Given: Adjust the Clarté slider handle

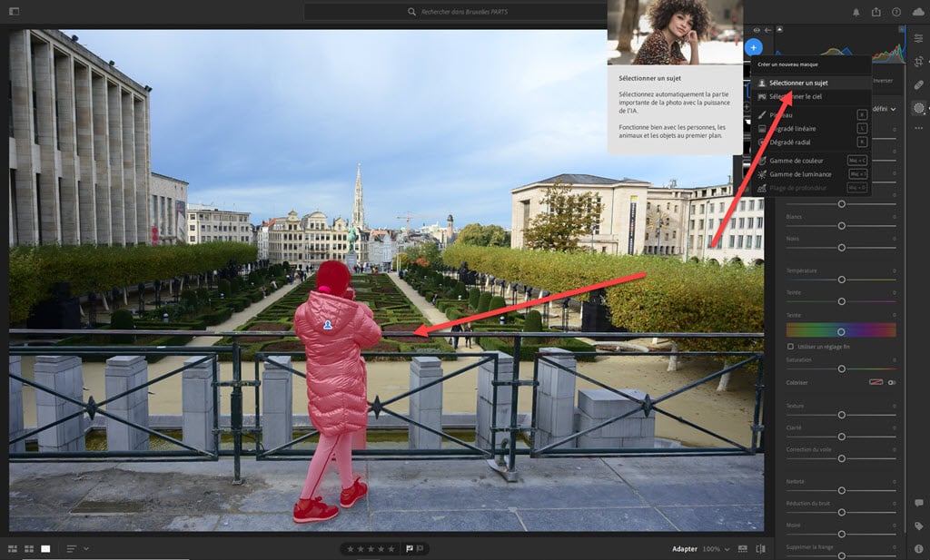Looking at the screenshot, I should (x=841, y=437).
